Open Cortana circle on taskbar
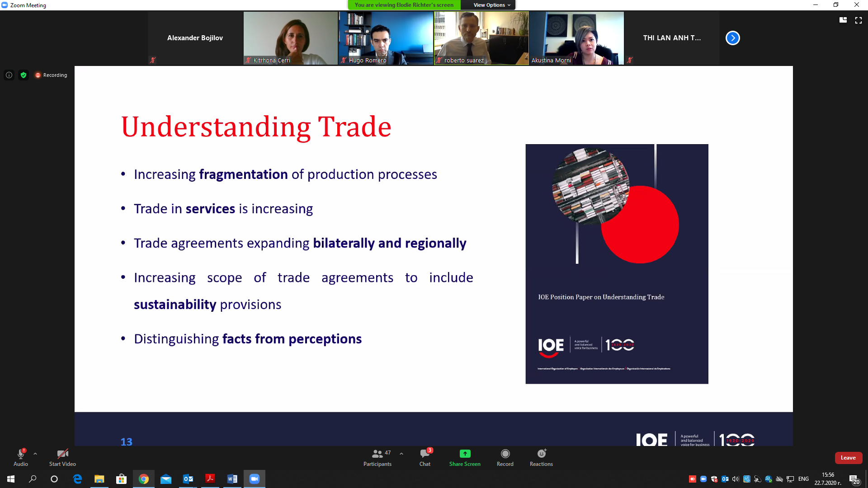 [x=54, y=479]
